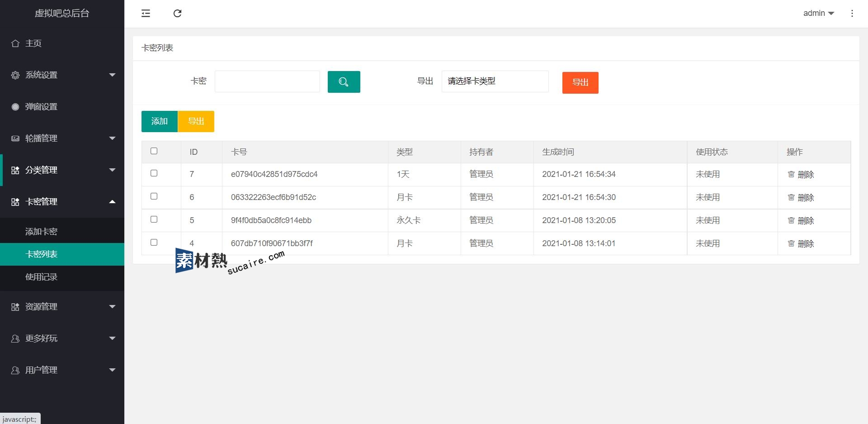
Task: Click gear icon beside 系统设置
Action: 15,75
